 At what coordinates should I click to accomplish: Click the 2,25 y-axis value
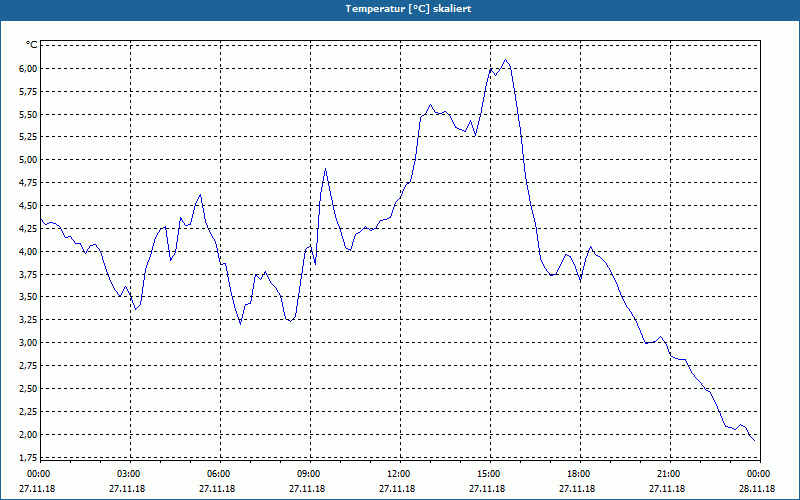click(29, 412)
